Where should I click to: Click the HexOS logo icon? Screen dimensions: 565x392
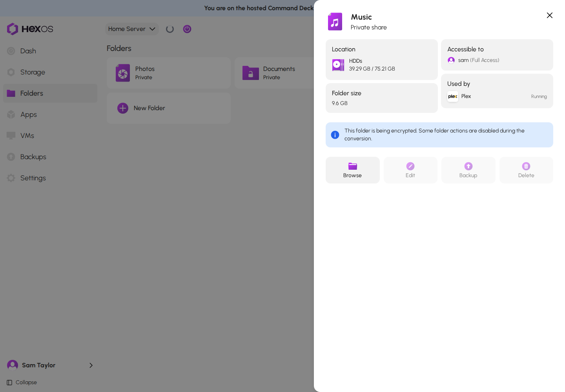(13, 29)
